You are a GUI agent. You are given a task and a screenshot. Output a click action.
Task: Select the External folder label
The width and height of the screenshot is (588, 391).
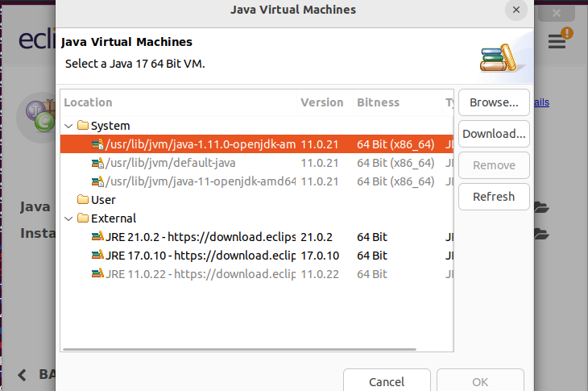pyautogui.click(x=114, y=218)
